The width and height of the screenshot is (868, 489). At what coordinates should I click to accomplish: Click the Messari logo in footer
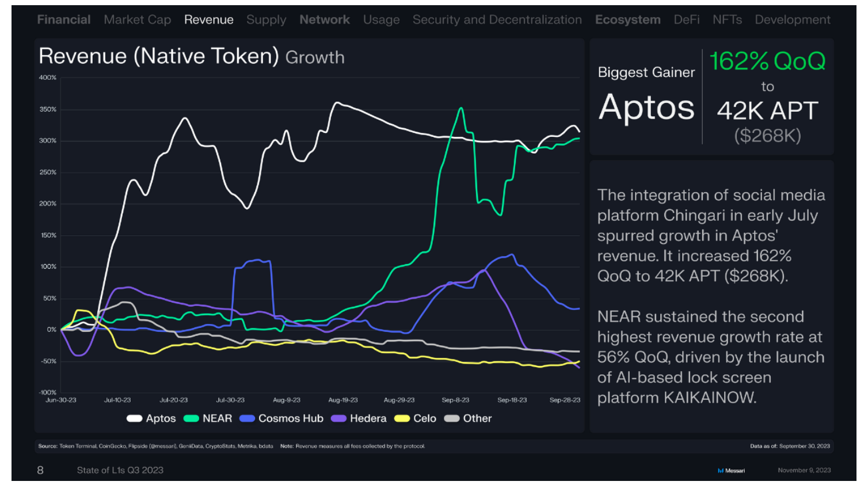click(x=731, y=471)
